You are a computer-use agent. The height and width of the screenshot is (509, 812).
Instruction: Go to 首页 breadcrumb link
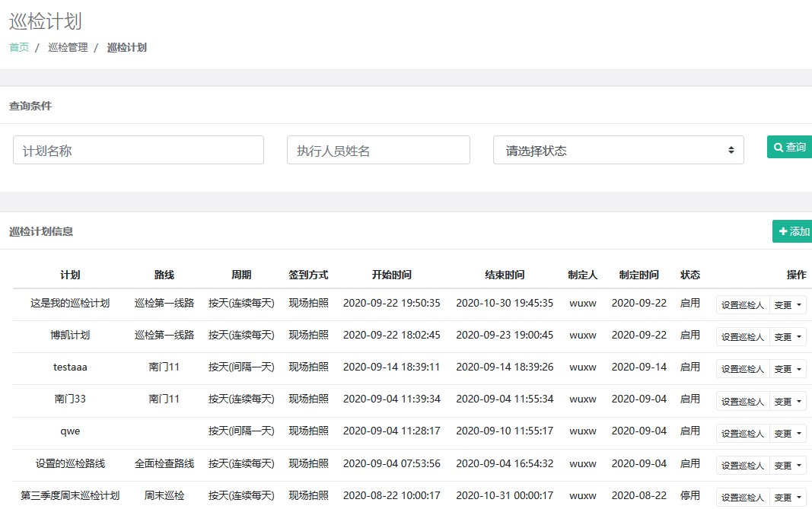pos(19,47)
